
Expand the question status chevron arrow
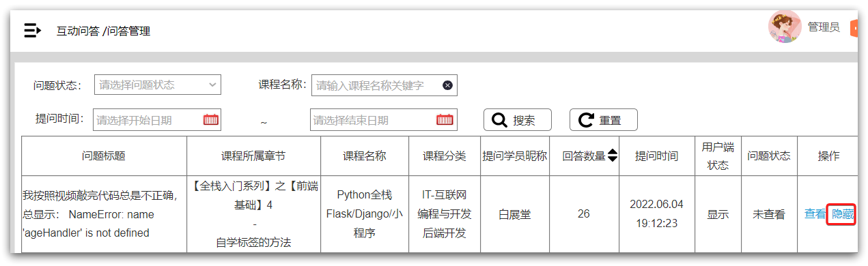pos(210,85)
